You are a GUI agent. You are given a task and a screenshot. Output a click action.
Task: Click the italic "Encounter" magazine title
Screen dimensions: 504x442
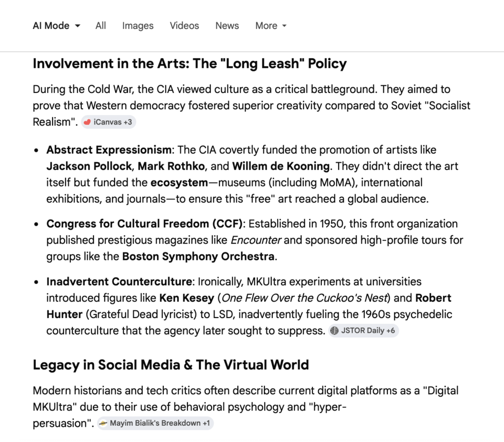pos(256,240)
